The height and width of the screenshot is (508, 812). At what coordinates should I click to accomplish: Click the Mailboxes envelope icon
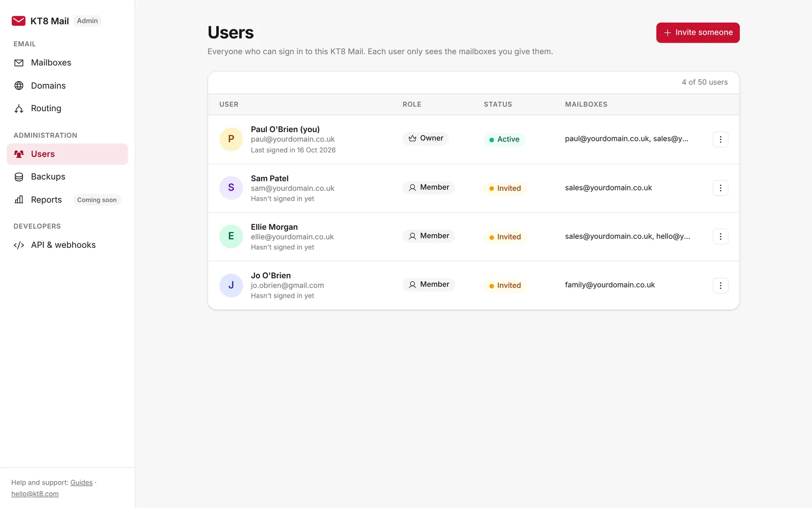19,63
